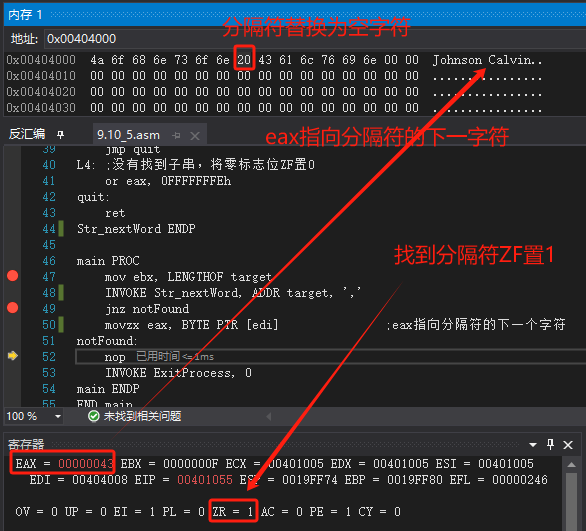Screen dimensions: 586x531
Task: Open the 100 % zoom dropdown
Action: pyautogui.click(x=58, y=416)
